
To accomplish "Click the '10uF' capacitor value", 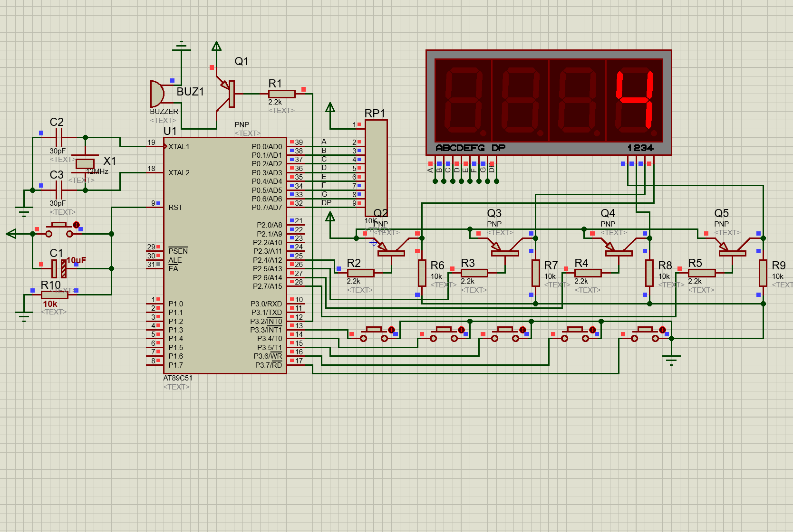I will click(x=76, y=260).
